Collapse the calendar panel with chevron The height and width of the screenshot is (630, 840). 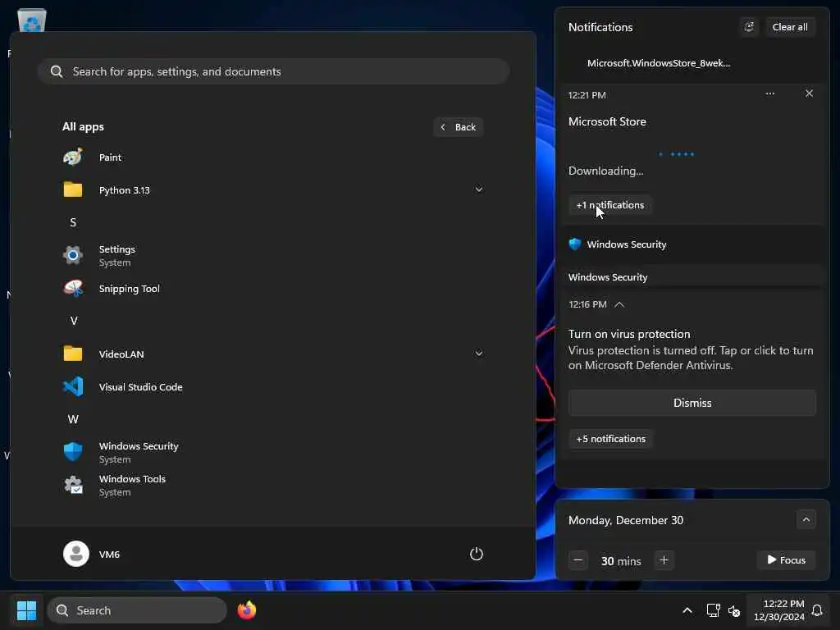click(806, 519)
